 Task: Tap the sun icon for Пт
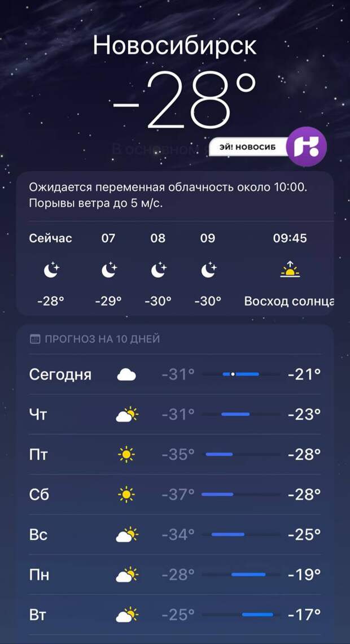(126, 454)
